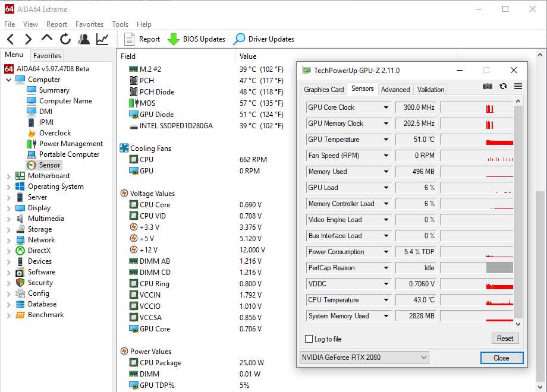This screenshot has width=547, height=392.
Task: Select the CPU Package power row
Action: coord(196,363)
